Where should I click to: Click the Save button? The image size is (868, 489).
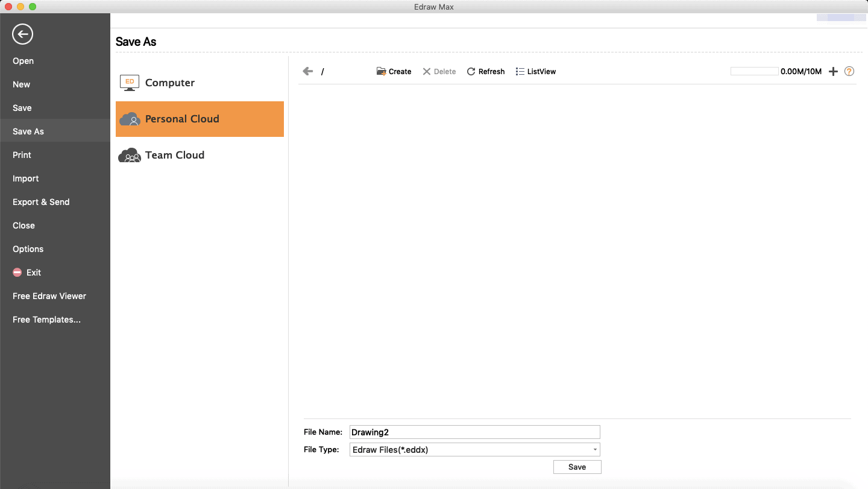(x=576, y=467)
